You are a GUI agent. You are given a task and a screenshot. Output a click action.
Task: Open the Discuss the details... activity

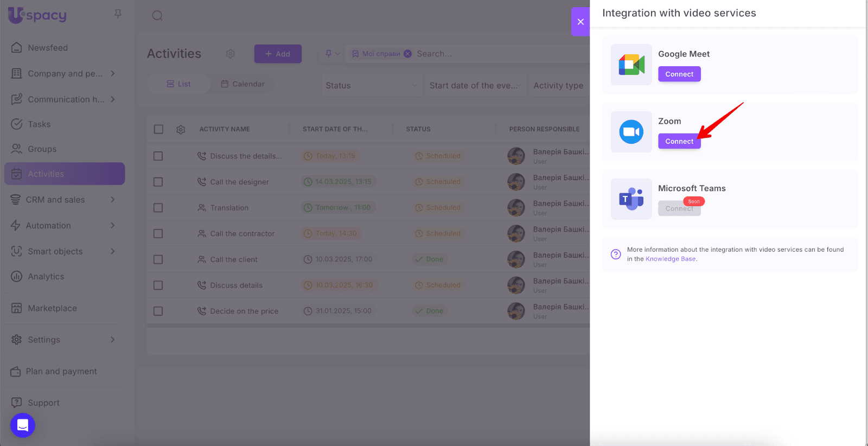(246, 156)
